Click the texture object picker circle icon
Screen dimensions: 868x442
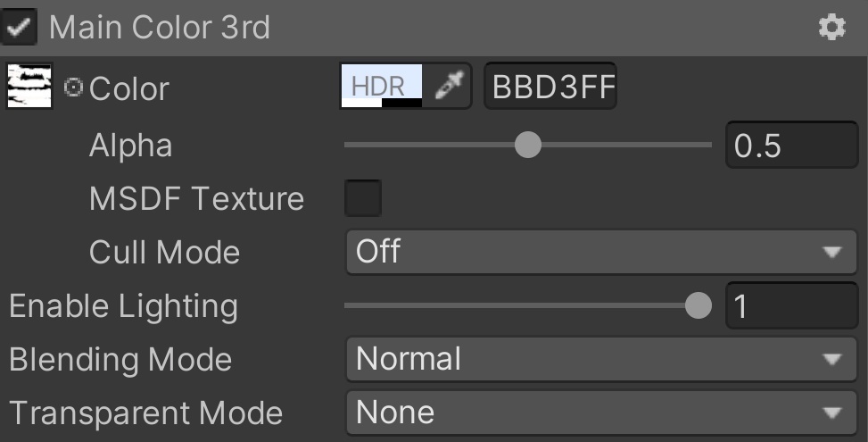point(74,87)
